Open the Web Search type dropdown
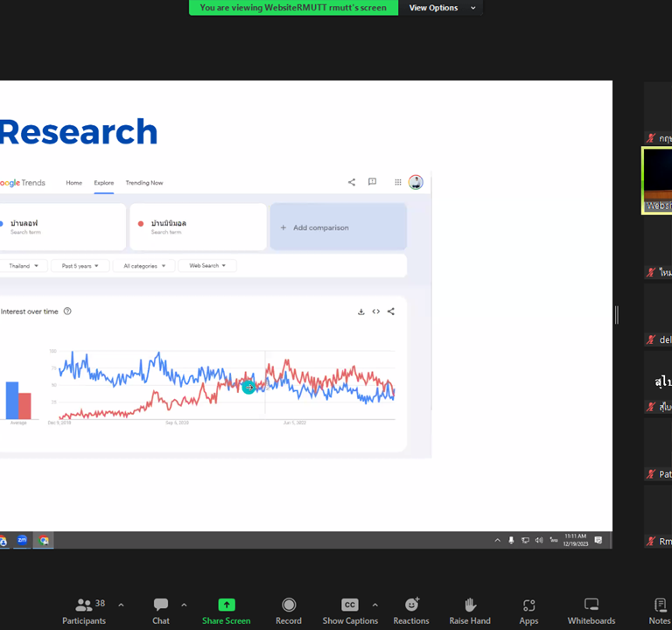672x630 pixels. 207,266
